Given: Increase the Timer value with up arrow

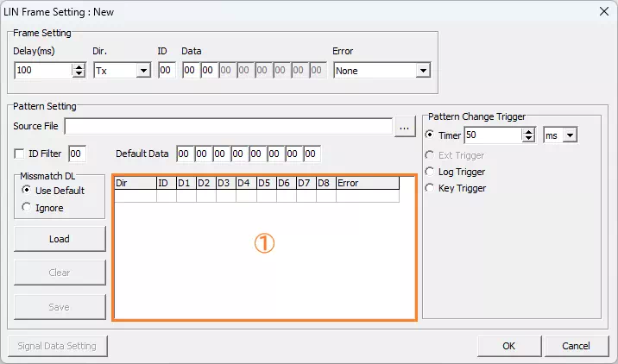Looking at the screenshot, I should click(528, 131).
